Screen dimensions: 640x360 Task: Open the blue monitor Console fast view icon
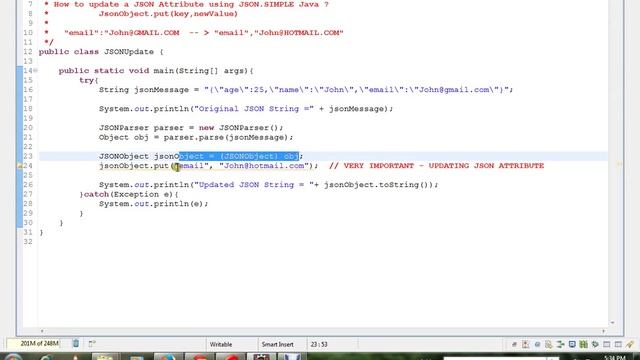[572, 344]
